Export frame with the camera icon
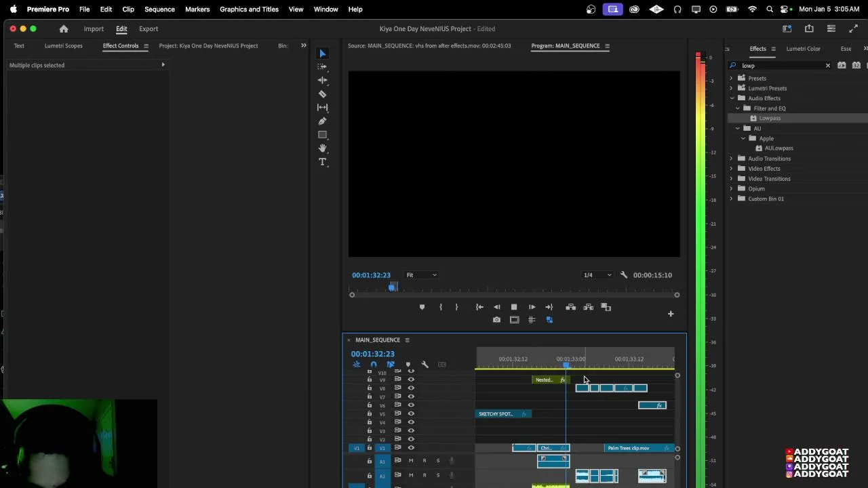The height and width of the screenshot is (488, 868). (496, 320)
